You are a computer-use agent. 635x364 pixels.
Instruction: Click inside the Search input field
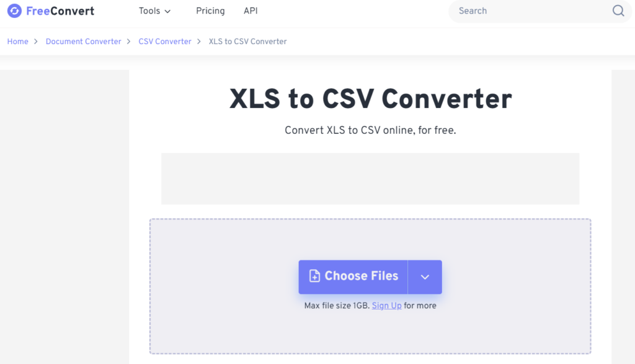pyautogui.click(x=527, y=11)
